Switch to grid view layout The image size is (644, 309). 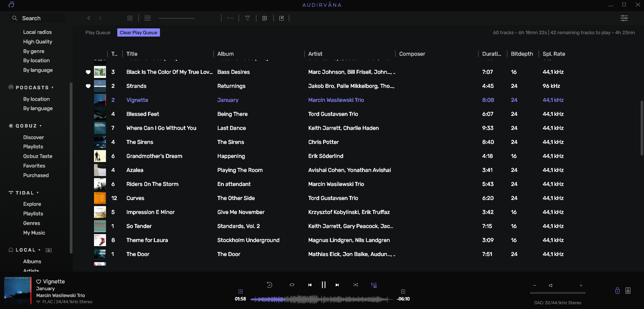[x=130, y=18]
